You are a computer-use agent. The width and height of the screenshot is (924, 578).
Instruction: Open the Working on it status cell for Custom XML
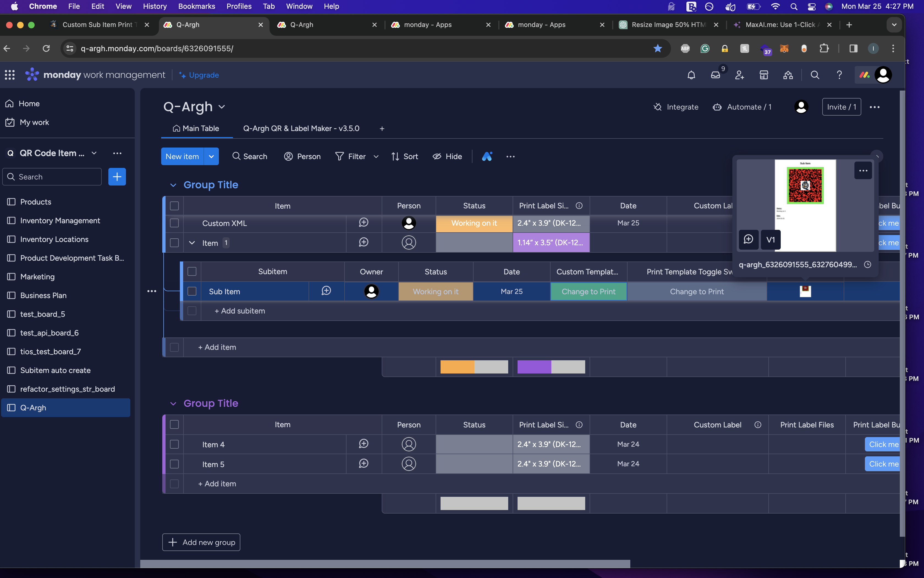(x=474, y=223)
